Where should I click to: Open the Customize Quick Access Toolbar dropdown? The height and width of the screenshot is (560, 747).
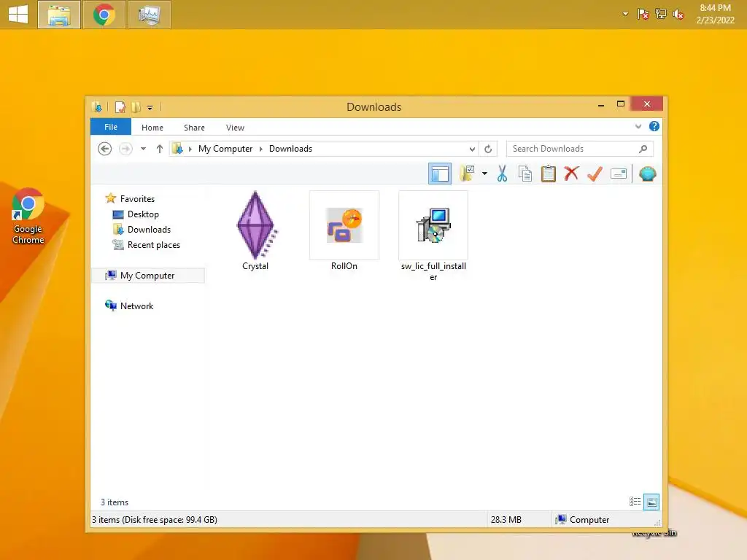(x=150, y=108)
